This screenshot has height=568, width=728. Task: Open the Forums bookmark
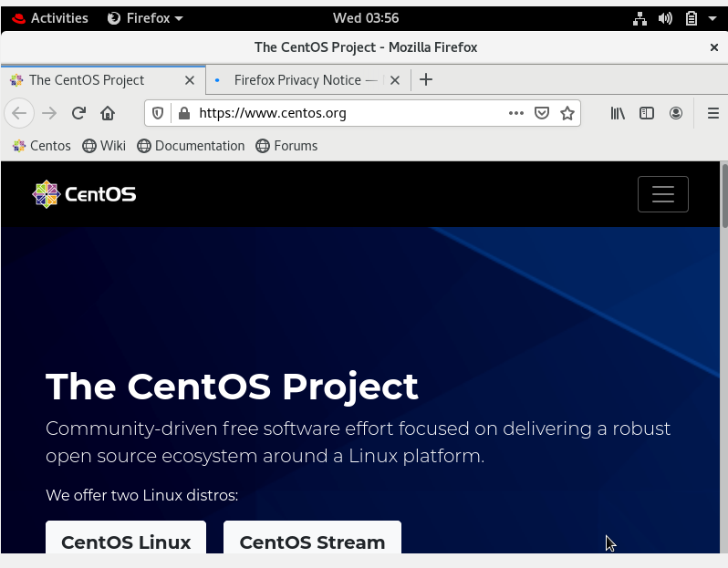[286, 146]
